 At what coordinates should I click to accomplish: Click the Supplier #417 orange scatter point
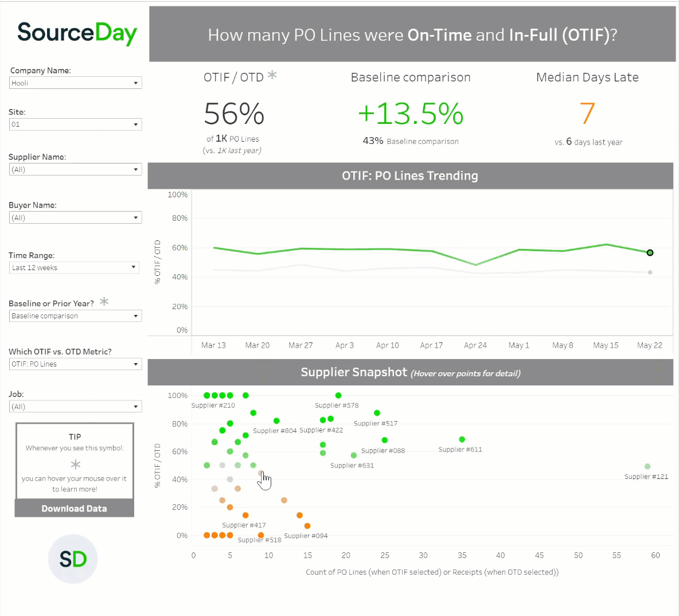click(245, 515)
